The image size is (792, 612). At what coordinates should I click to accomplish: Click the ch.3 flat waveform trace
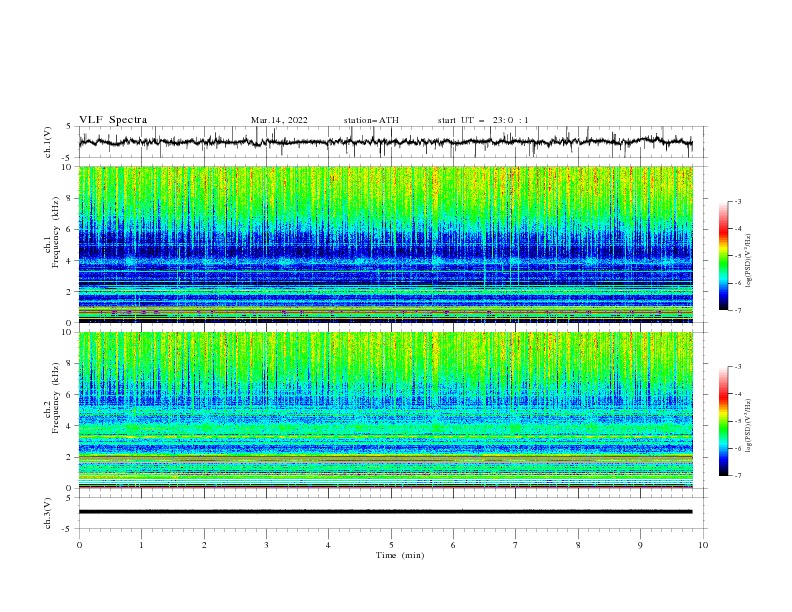[x=385, y=512]
